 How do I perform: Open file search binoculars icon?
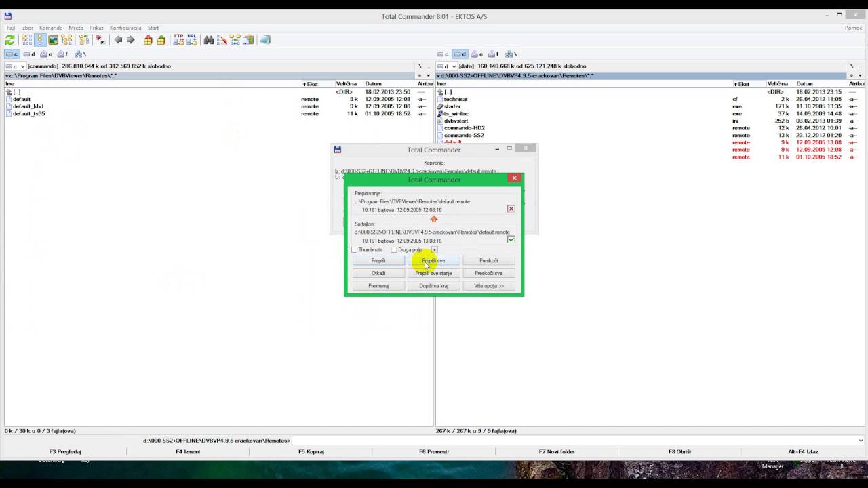(x=209, y=40)
